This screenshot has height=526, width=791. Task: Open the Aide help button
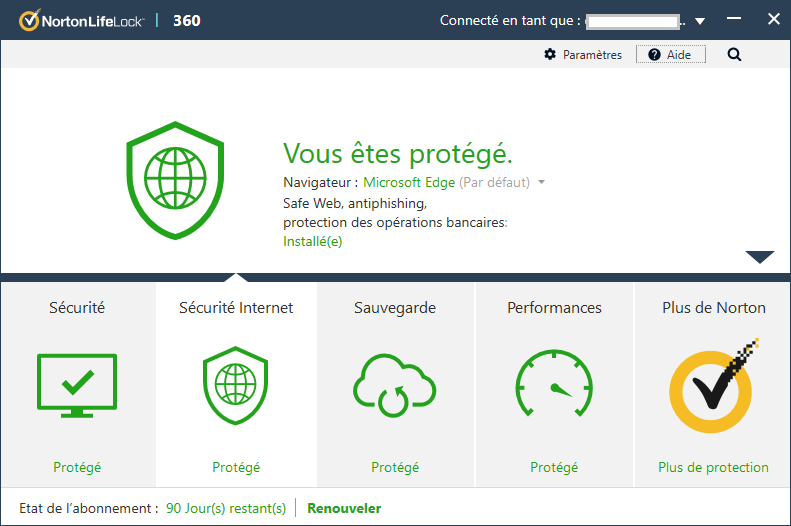coord(670,54)
